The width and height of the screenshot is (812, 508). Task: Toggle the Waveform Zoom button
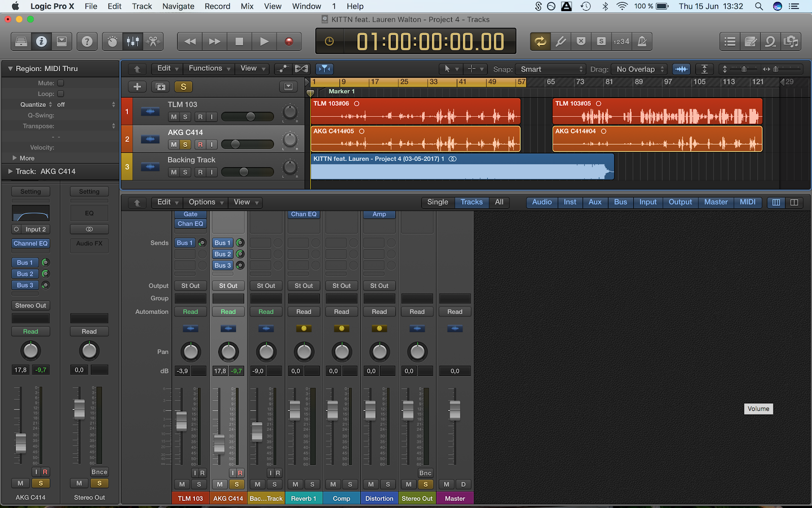pyautogui.click(x=682, y=69)
